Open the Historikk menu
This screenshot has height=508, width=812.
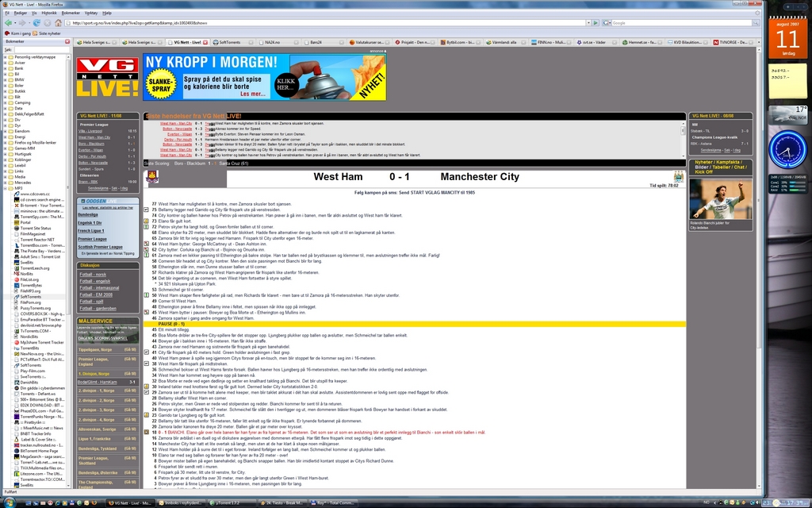pos(49,13)
